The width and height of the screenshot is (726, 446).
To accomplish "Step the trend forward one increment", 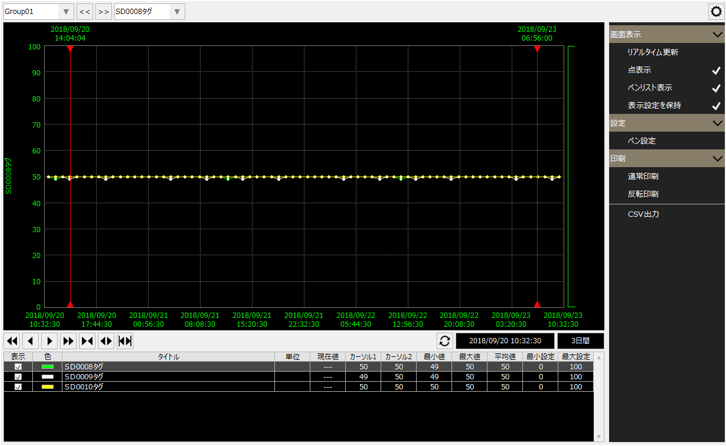I will click(x=50, y=341).
